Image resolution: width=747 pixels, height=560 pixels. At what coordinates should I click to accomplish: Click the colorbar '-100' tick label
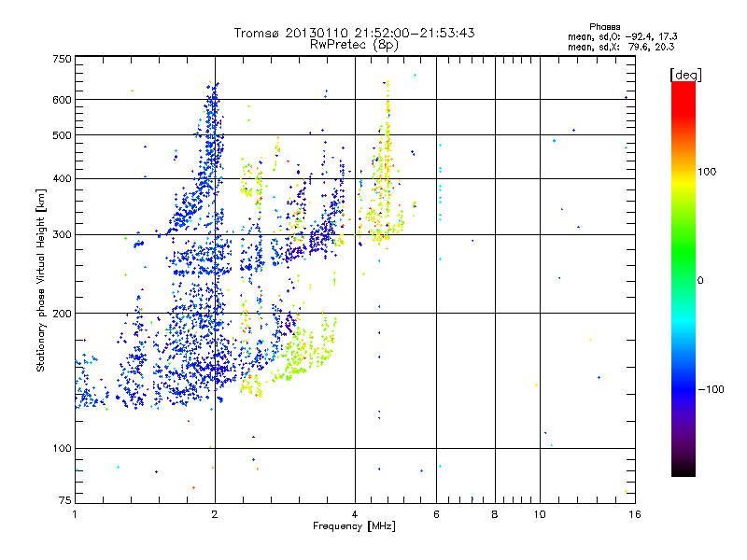(711, 389)
